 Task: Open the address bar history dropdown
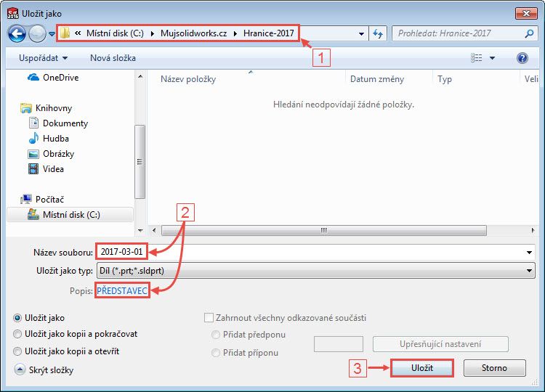361,33
